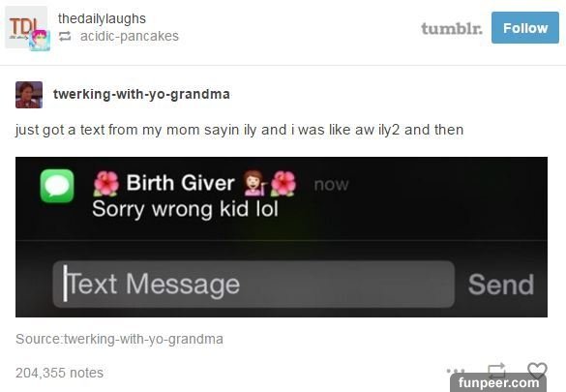Visit acidic-pancakes blog link
The height and width of the screenshot is (392, 566).
130,36
